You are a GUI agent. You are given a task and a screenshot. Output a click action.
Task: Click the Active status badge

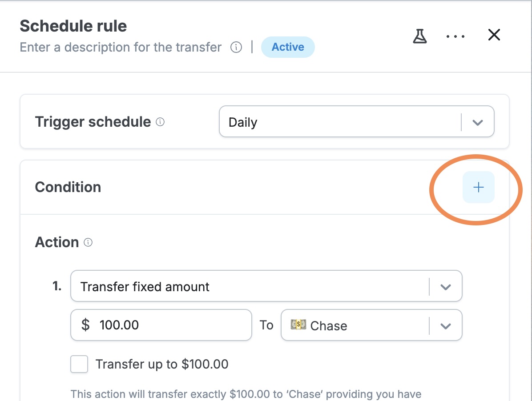[288, 47]
